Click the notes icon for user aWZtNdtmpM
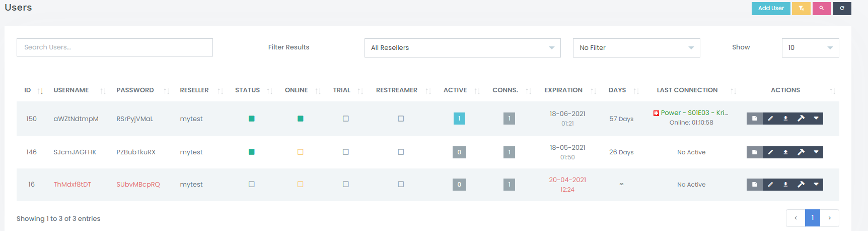The width and height of the screenshot is (868, 231). (754, 119)
